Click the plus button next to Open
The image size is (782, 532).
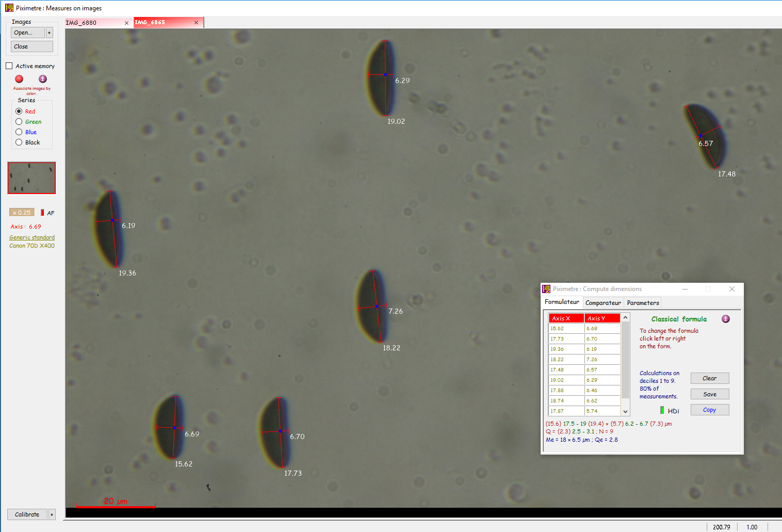click(x=50, y=33)
